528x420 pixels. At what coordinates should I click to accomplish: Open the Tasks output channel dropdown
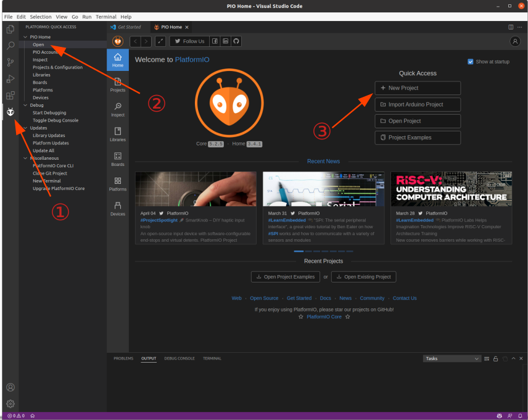click(x=452, y=359)
